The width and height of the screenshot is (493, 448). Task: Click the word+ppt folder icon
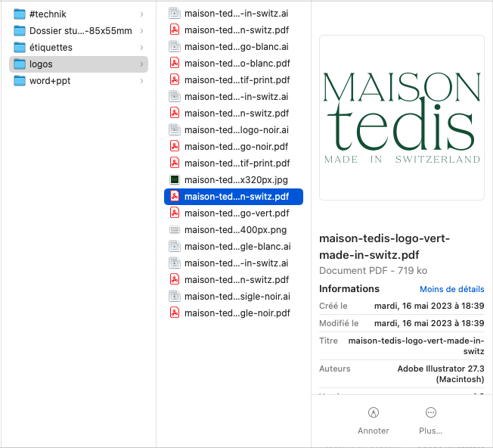20,81
